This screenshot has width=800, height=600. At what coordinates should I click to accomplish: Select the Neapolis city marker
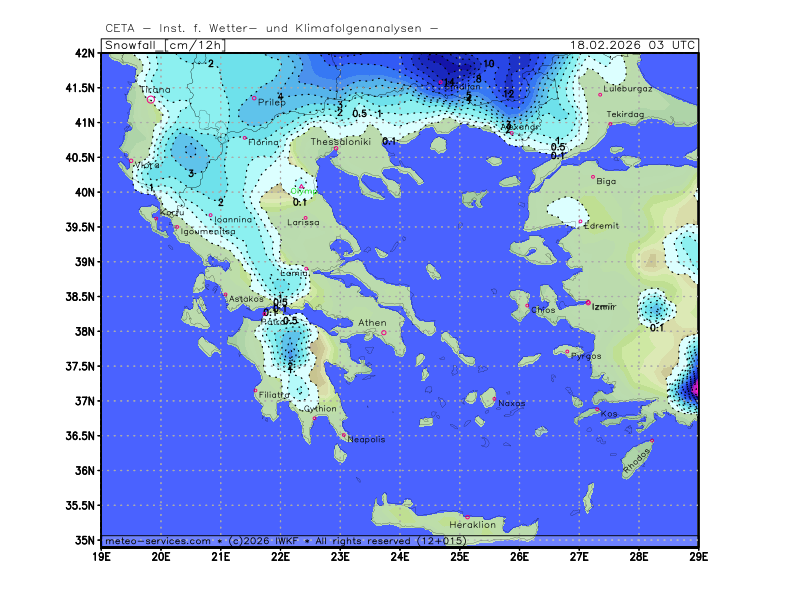click(344, 435)
